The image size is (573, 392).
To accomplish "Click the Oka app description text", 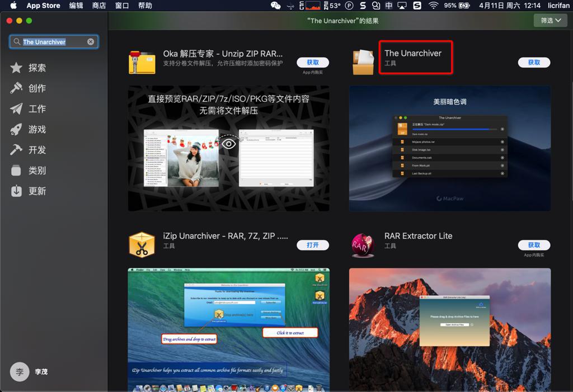I will (223, 64).
